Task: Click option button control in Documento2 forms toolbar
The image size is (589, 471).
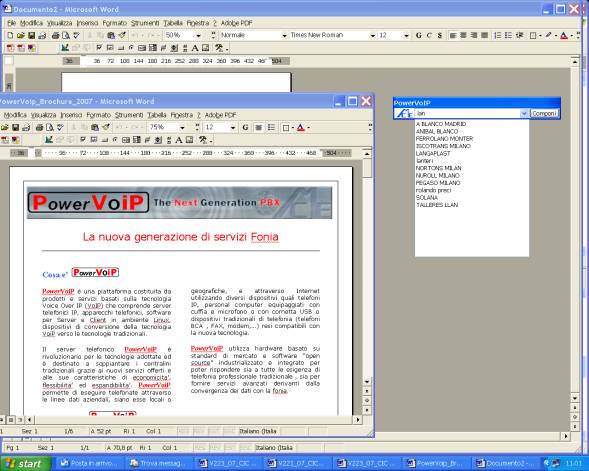Action: click(131, 48)
